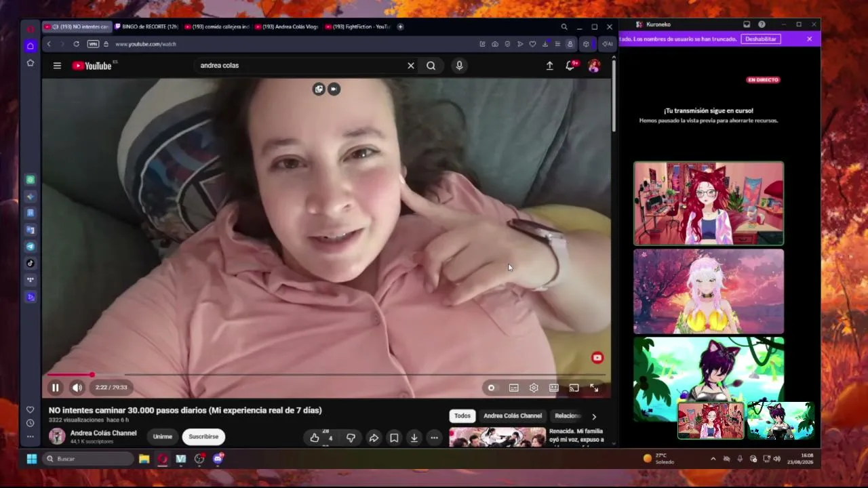The height and width of the screenshot is (488, 868).
Task: Open File Explorer from the taskbar
Action: (x=144, y=459)
